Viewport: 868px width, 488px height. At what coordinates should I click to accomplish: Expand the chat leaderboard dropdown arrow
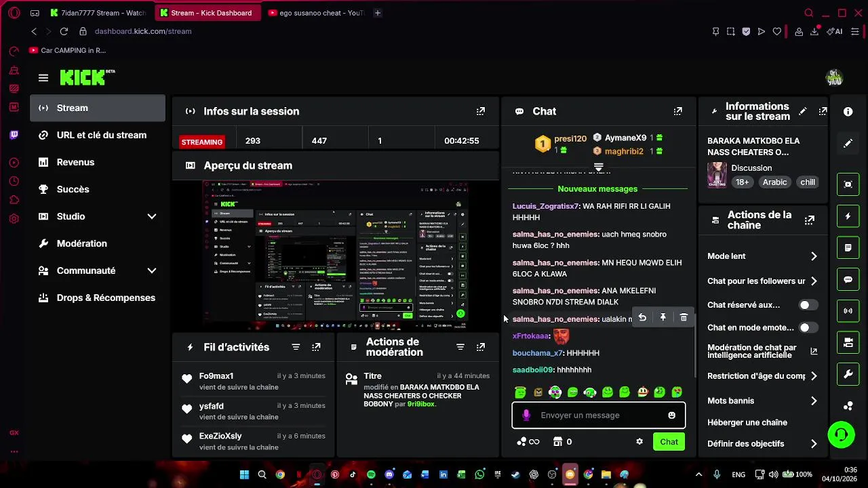pyautogui.click(x=598, y=167)
